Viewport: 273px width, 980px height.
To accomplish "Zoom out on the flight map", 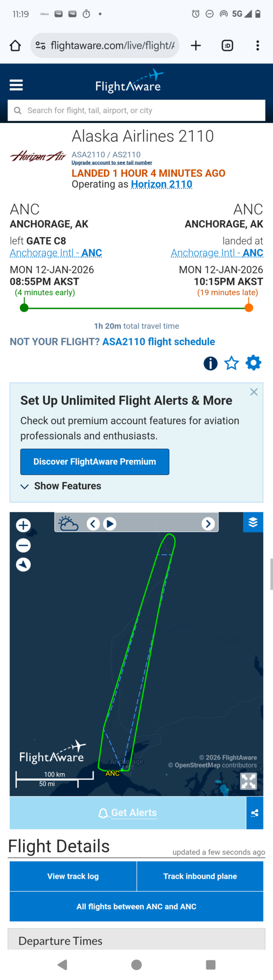I will tap(24, 545).
